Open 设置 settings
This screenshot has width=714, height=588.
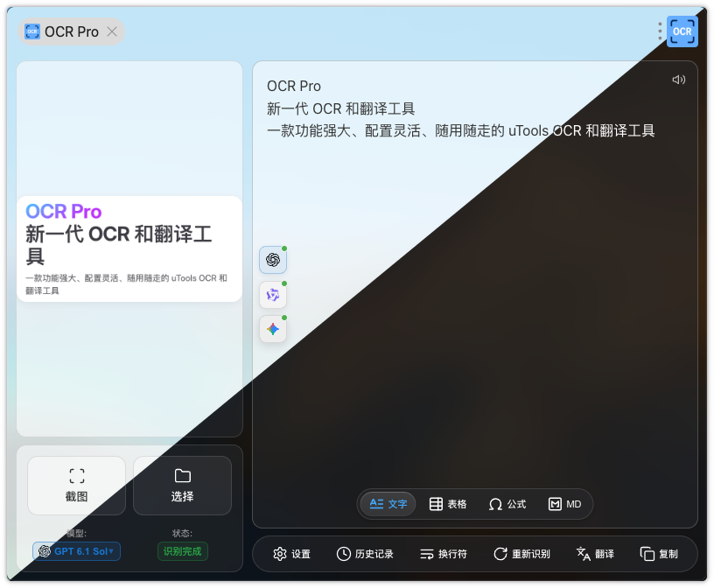click(292, 554)
